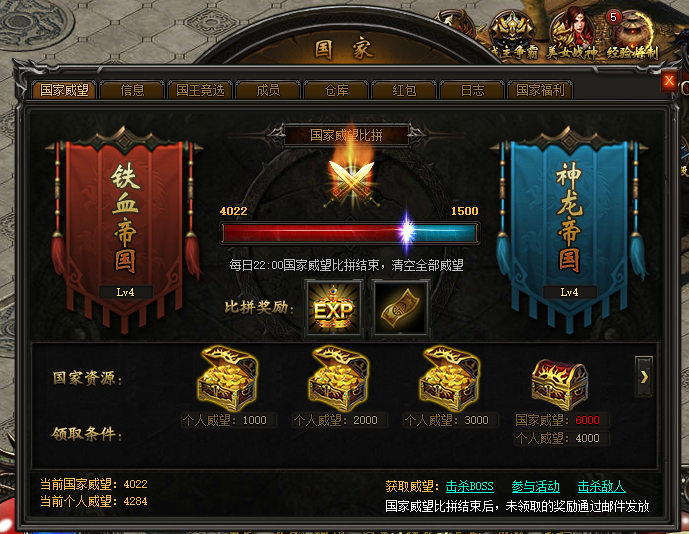689x534 pixels.
Task: Follow the 击杀BOSS link
Action: click(x=469, y=486)
